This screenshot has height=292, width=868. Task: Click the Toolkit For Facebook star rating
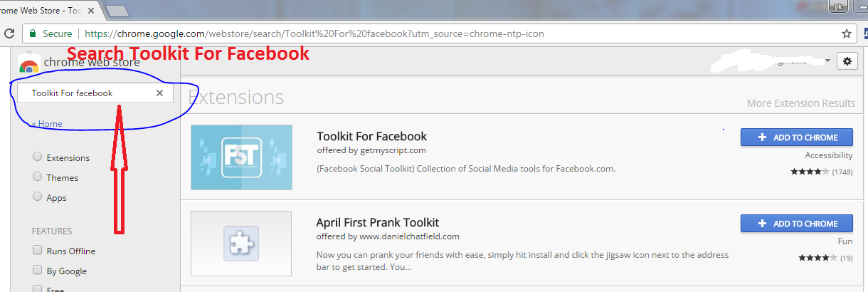point(810,172)
